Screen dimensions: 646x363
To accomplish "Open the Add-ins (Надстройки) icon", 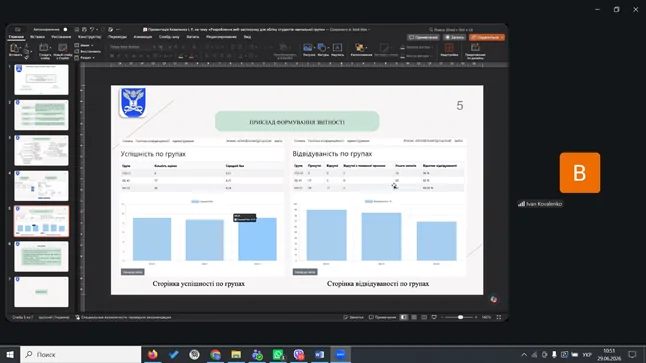I will point(449,48).
